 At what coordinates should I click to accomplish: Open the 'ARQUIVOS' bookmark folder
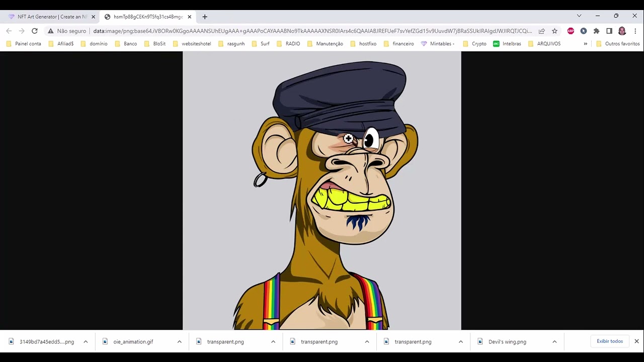(544, 44)
